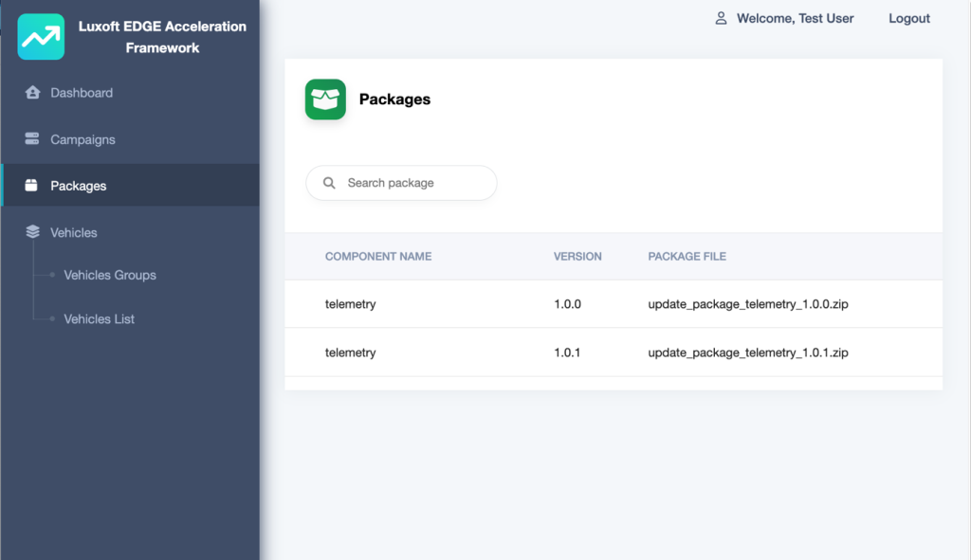
Task: Select the Dashboard home icon in sidebar
Action: pos(33,92)
